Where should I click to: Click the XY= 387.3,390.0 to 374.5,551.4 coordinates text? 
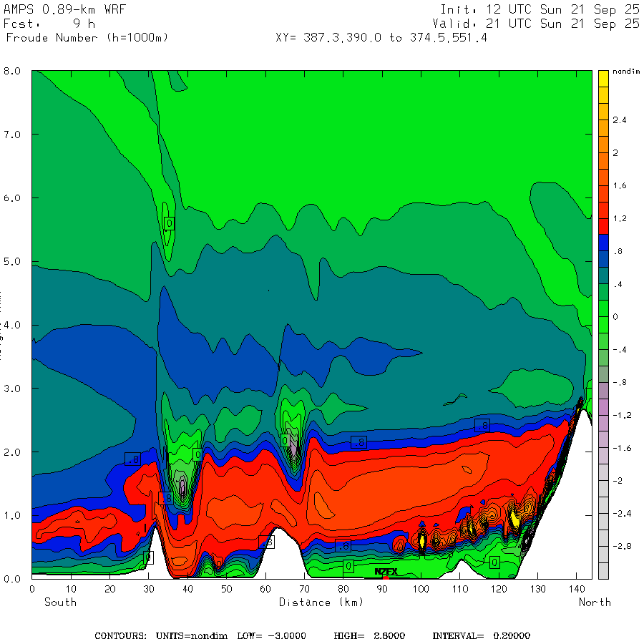(381, 38)
